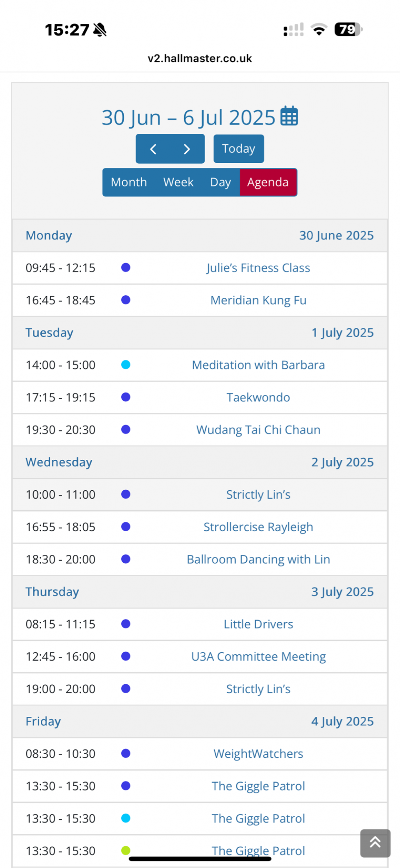The width and height of the screenshot is (400, 868).
Task: Tap the cellular signal bars icon
Action: coord(293,30)
